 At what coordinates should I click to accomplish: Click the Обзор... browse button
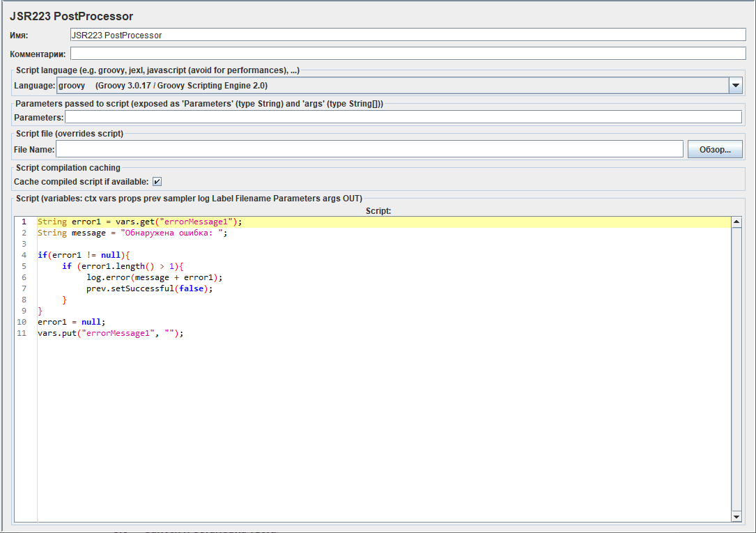pos(714,149)
